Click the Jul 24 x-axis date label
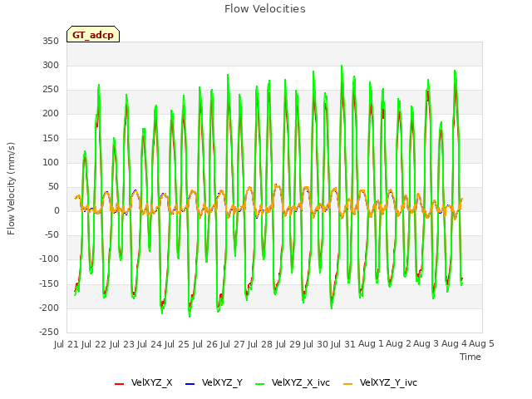This screenshot has height=399, width=532. [x=150, y=344]
